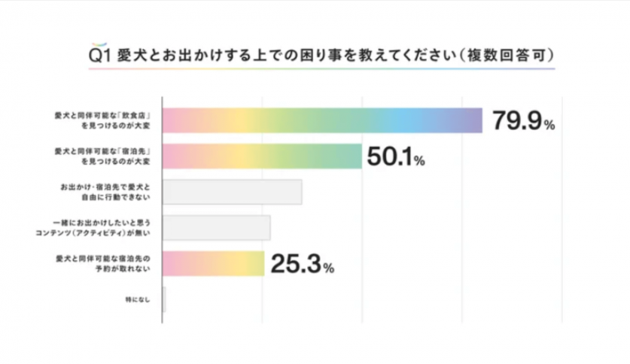Select the rainbow bar for 飲食店

click(322, 120)
